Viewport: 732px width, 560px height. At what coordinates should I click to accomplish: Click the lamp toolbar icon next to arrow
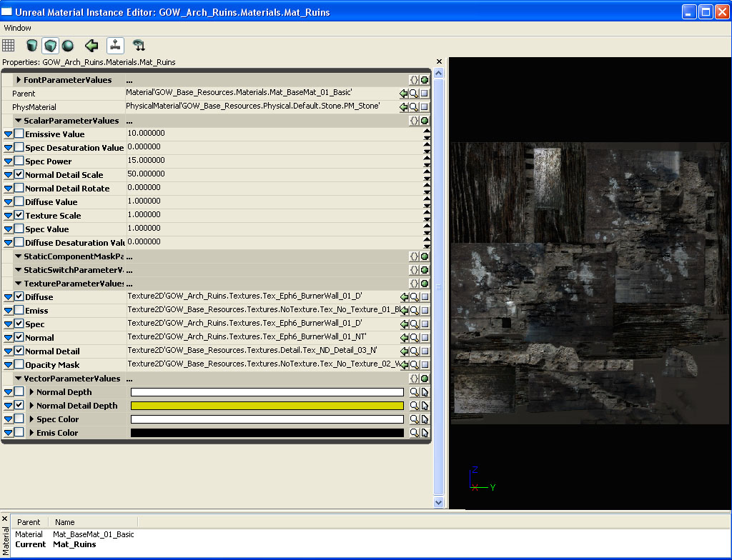115,45
